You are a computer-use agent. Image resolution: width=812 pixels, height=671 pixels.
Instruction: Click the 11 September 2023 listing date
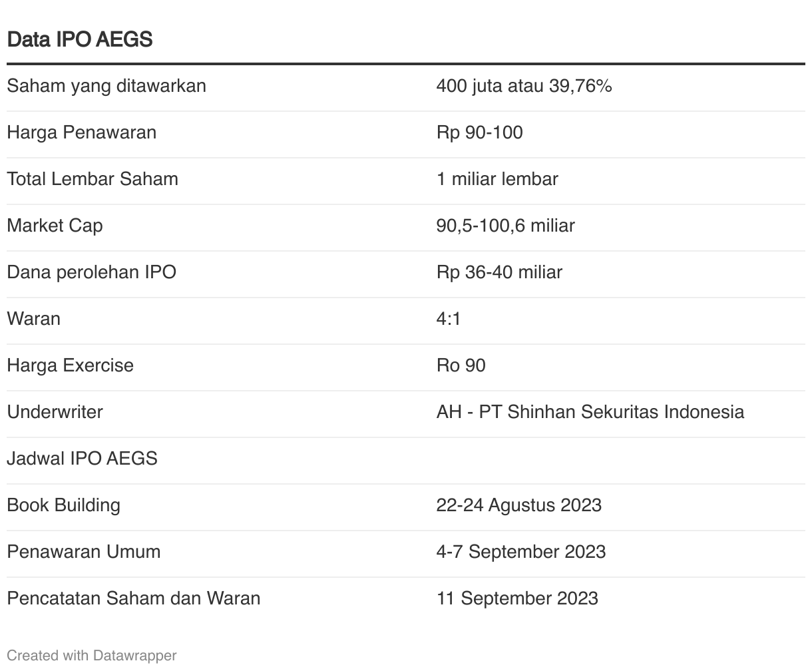(x=517, y=598)
